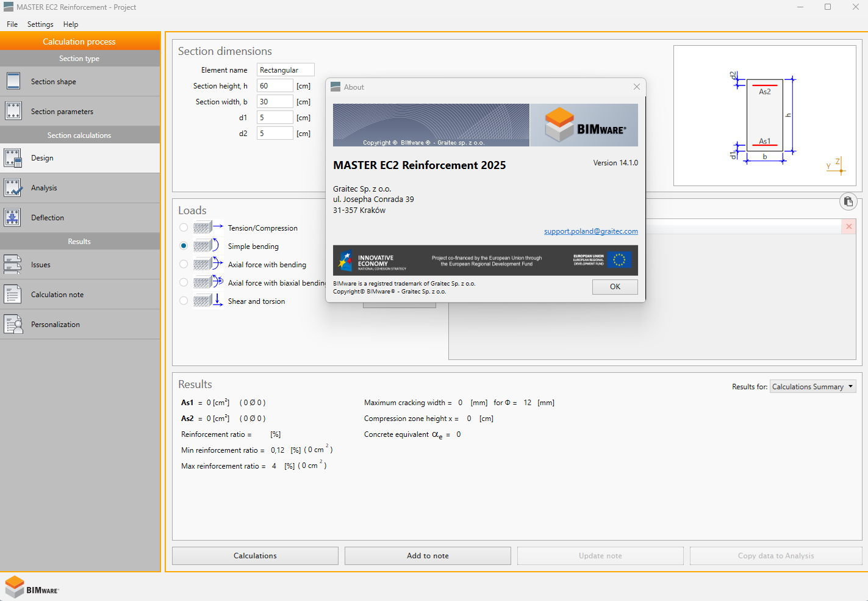The image size is (868, 601).
Task: Click the Deflection icon in sidebar
Action: 13,218
